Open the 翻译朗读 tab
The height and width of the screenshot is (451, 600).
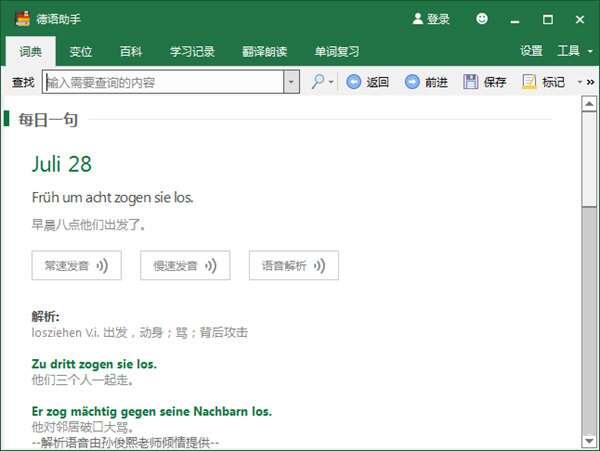(264, 51)
